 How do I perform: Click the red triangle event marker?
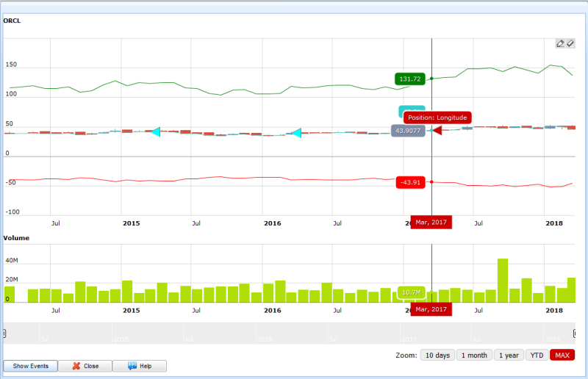point(436,131)
